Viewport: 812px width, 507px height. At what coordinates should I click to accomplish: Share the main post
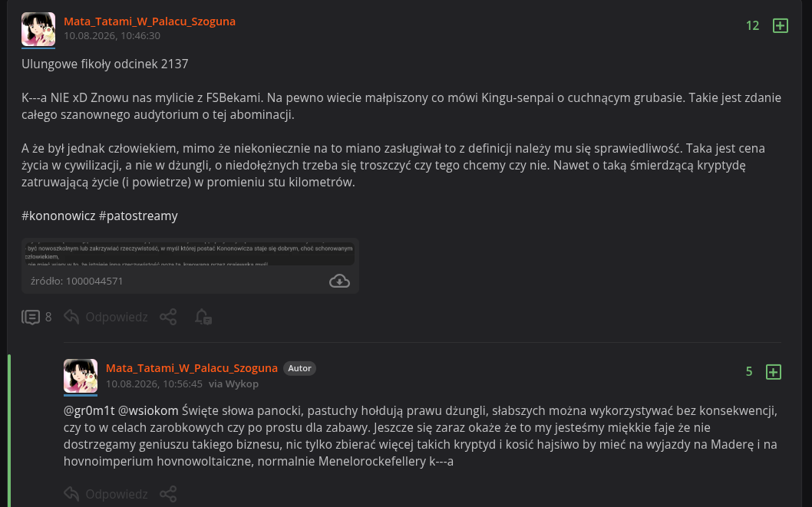168,317
